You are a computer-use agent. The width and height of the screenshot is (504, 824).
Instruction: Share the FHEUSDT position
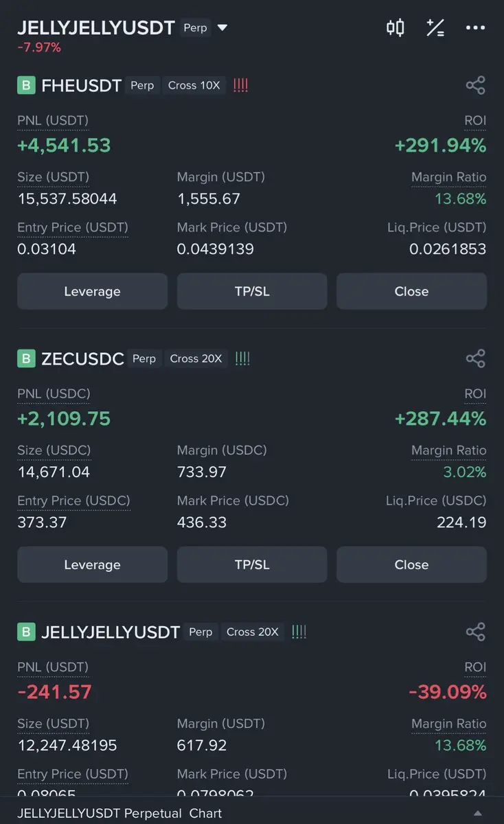point(475,85)
